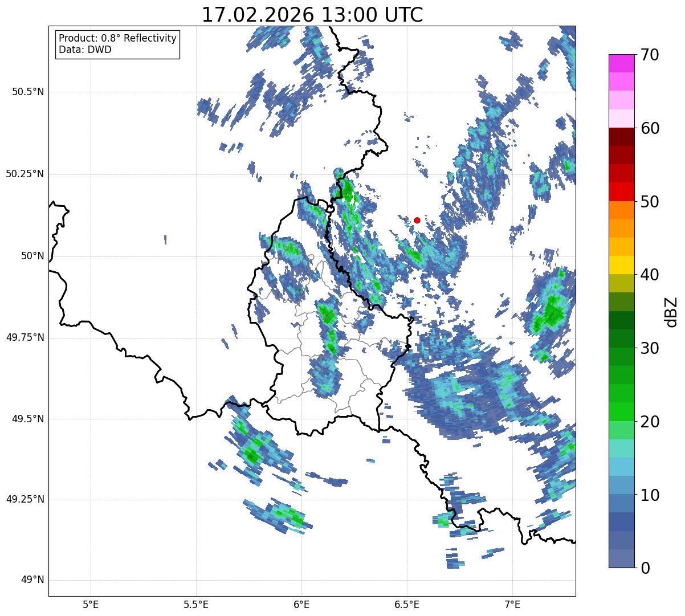Pick the bright green swatch just above 20
Viewport: 685px width, 616px height.
click(x=621, y=412)
